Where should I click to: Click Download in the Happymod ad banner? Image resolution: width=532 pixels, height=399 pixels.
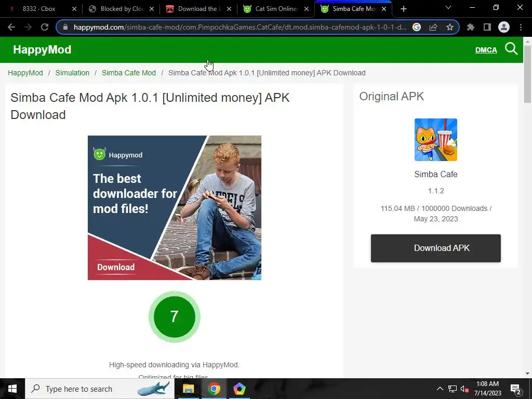point(116,267)
